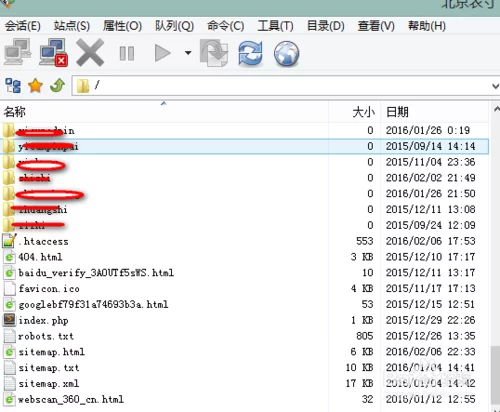
Task: Open the 目录(D) menu
Action: tap(326, 26)
